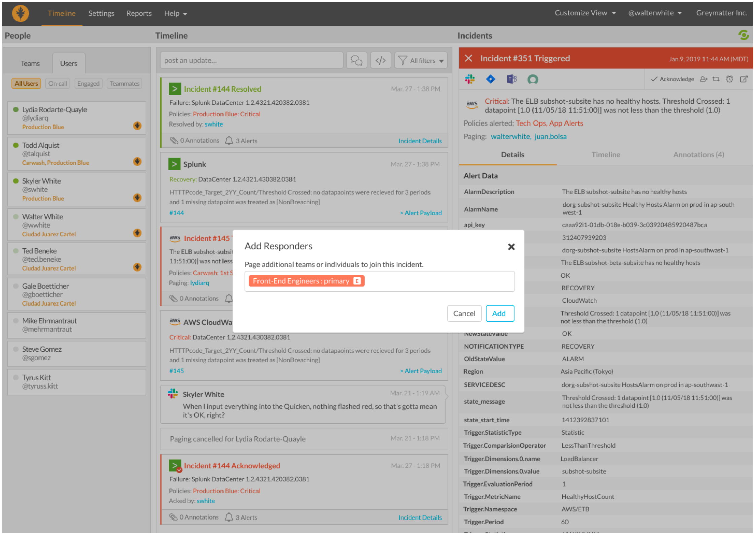Open Incident Details for Incident #144 Resolved

coord(420,141)
